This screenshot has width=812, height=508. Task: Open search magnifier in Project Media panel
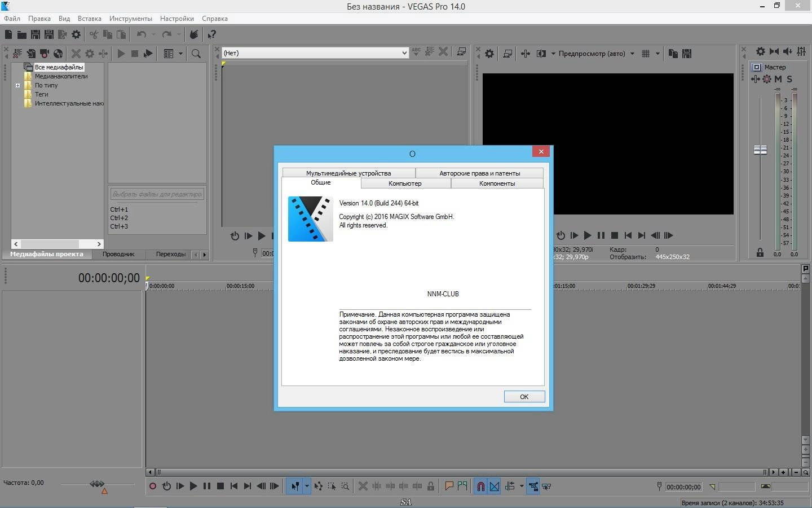[x=196, y=54]
